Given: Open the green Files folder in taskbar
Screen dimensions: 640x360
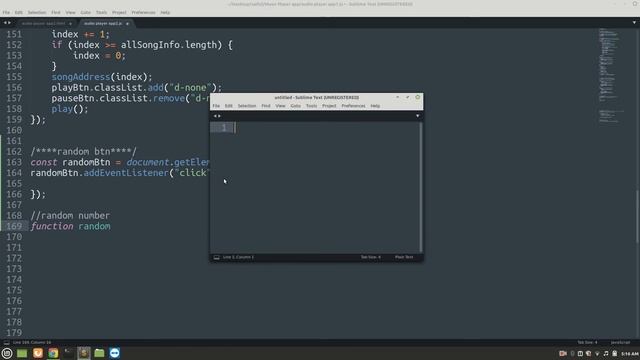Looking at the screenshot, I should (x=99, y=353).
